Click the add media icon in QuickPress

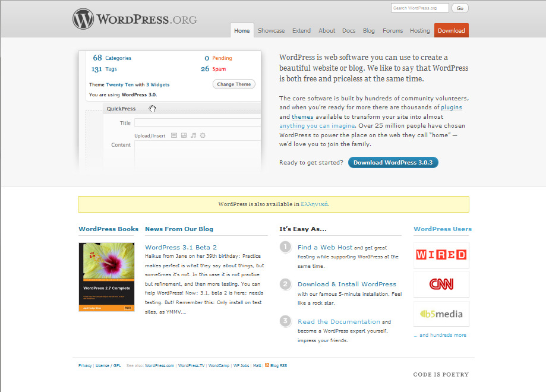point(203,135)
